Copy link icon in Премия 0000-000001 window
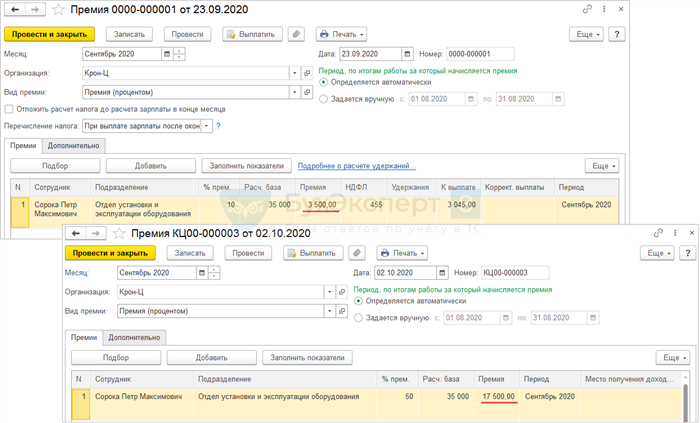Screen dimensions: 700x423 [x=587, y=9]
